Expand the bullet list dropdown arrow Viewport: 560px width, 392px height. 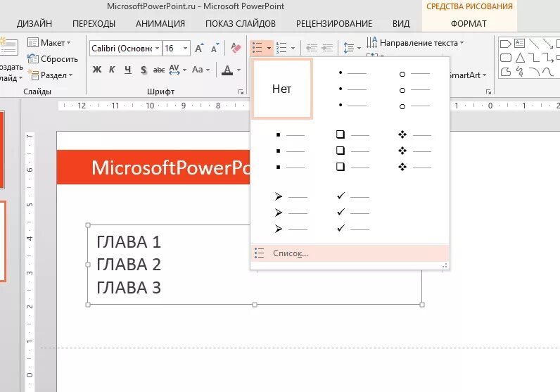coord(269,48)
